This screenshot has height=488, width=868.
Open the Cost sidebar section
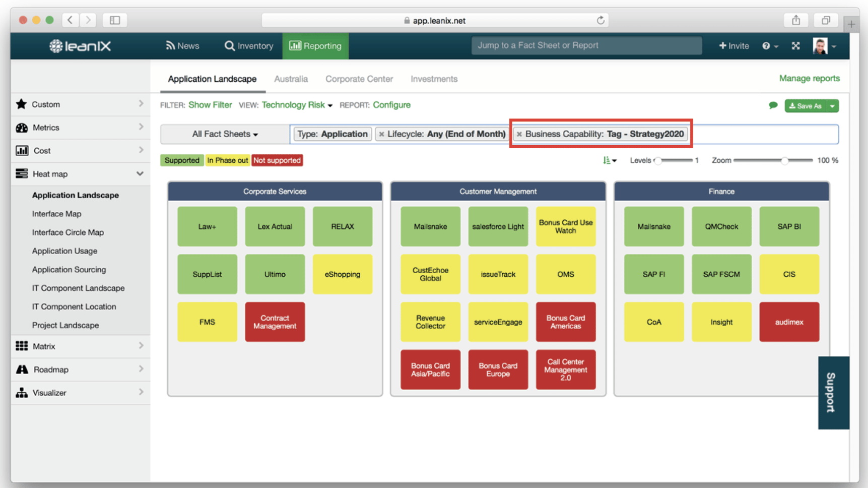(42, 150)
